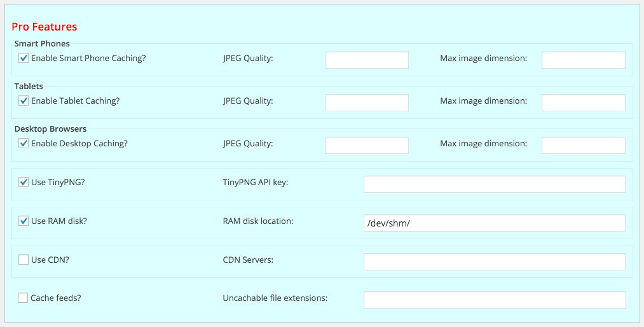
Task: Toggle Enable Desktop Caching checkbox
Action: (24, 143)
